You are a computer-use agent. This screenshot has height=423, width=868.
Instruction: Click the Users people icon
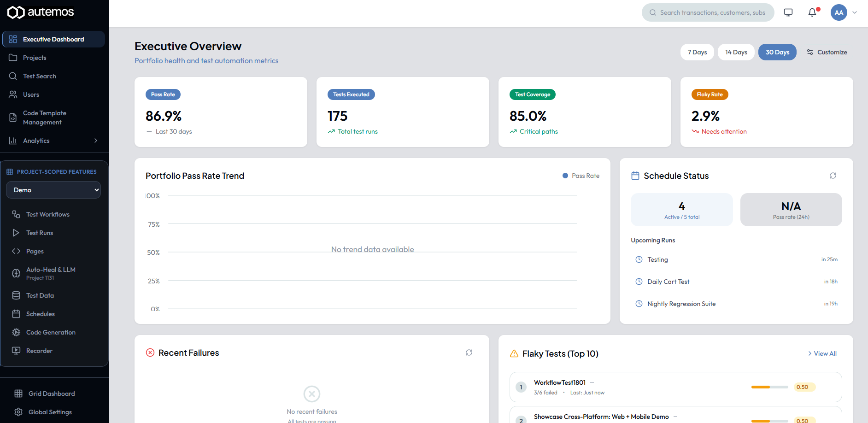click(x=13, y=94)
